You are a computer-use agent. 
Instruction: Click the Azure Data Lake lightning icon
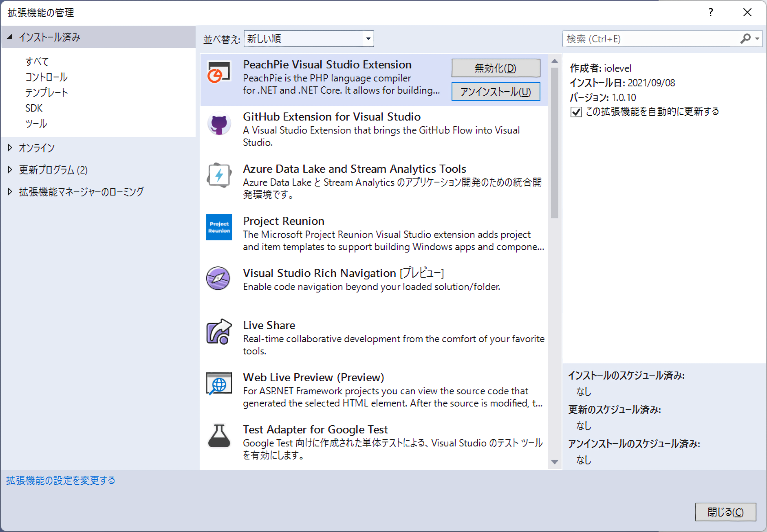click(x=219, y=176)
